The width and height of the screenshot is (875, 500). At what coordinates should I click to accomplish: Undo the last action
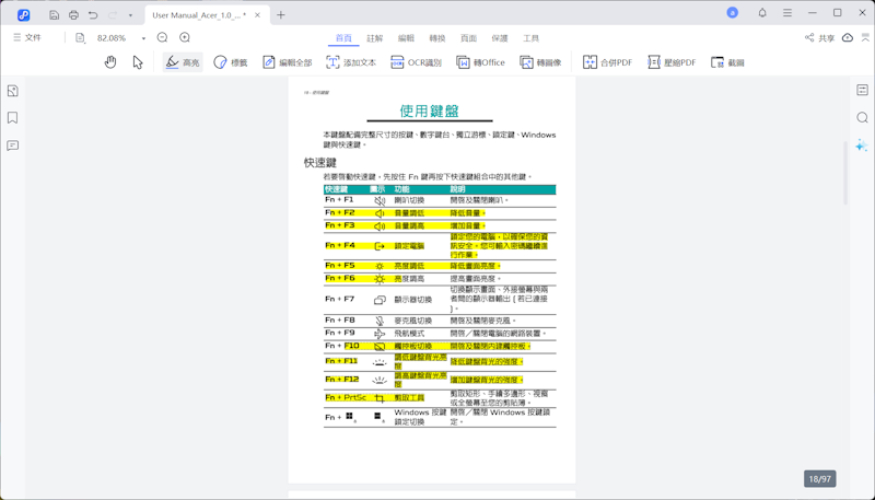[93, 15]
